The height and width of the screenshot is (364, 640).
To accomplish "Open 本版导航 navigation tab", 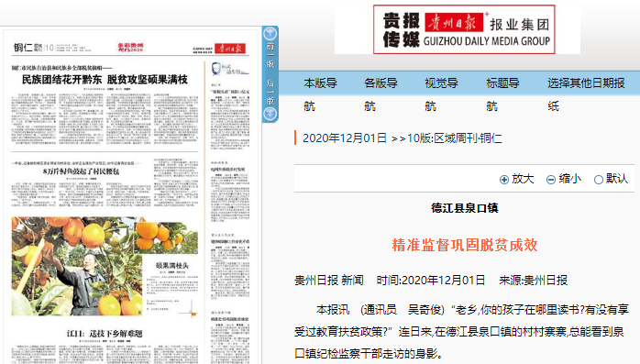I will pos(320,94).
